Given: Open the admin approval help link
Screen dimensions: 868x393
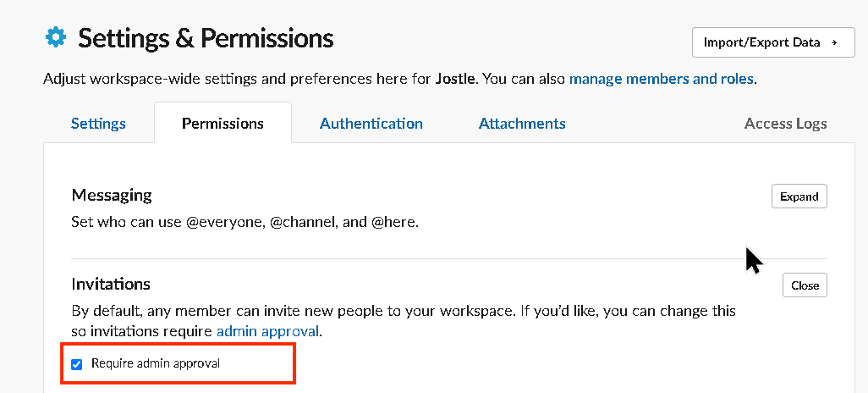Looking at the screenshot, I should point(266,331).
